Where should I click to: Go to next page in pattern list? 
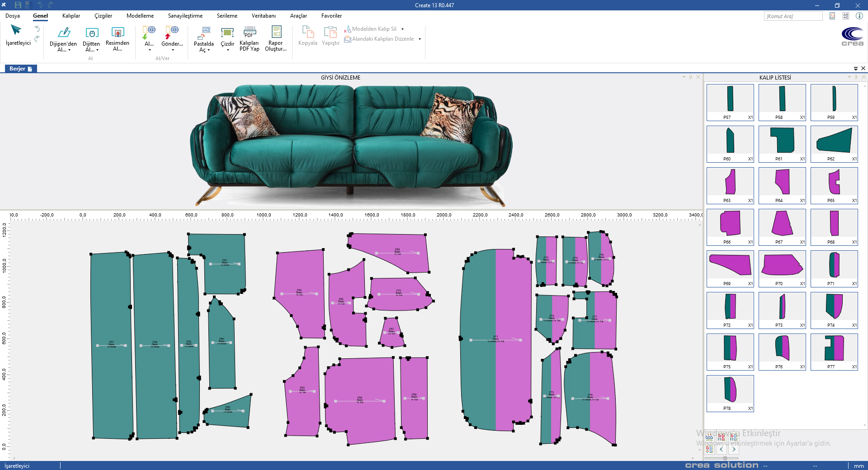tap(734, 449)
